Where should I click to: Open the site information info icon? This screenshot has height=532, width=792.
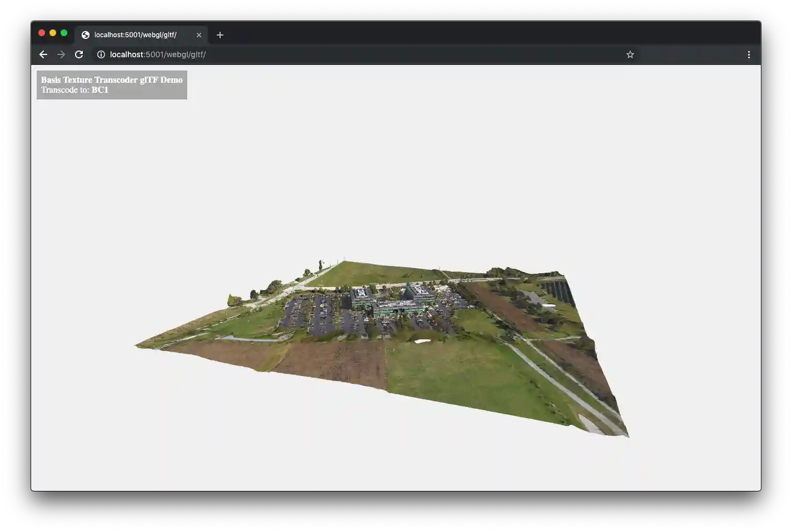[101, 54]
